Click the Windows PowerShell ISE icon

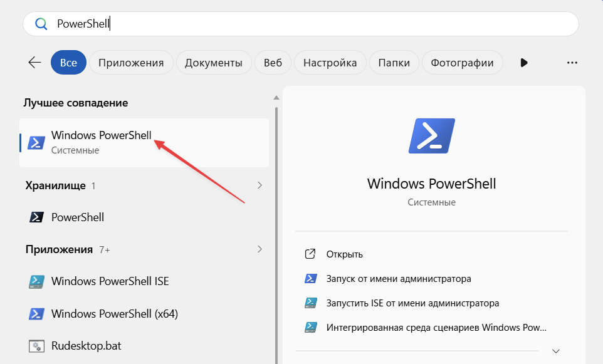36,281
